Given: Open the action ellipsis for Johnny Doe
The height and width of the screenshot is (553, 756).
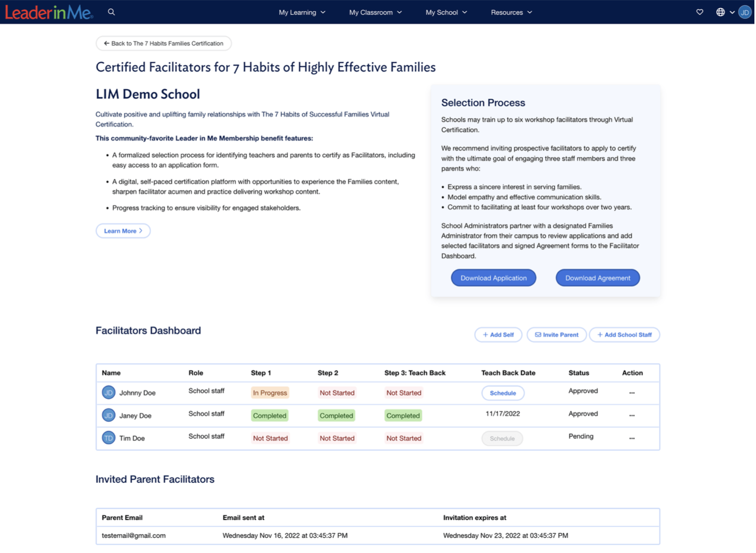Looking at the screenshot, I should click(632, 393).
